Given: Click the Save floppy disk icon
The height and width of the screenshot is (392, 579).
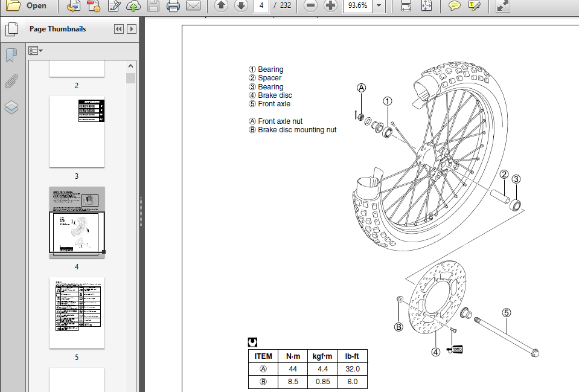Looking at the screenshot, I should point(153,5).
